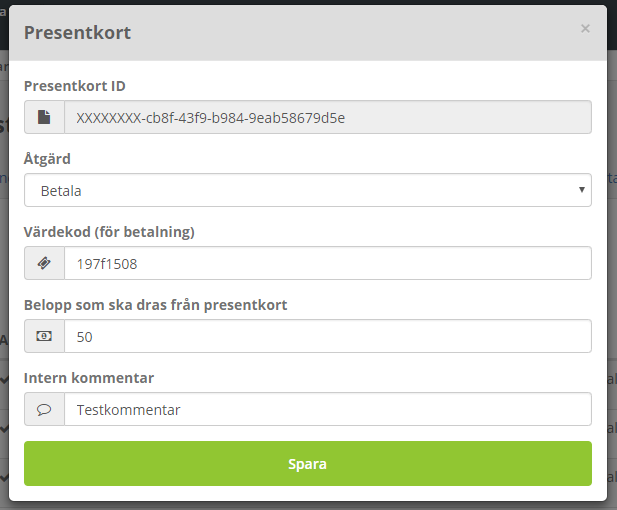Click the Intern kommentar field with Testkommentar
Screen dimensions: 617x510
coord(328,409)
